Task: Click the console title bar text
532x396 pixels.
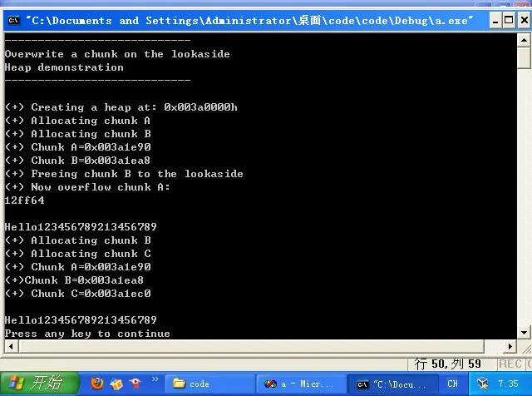Action: 249,21
